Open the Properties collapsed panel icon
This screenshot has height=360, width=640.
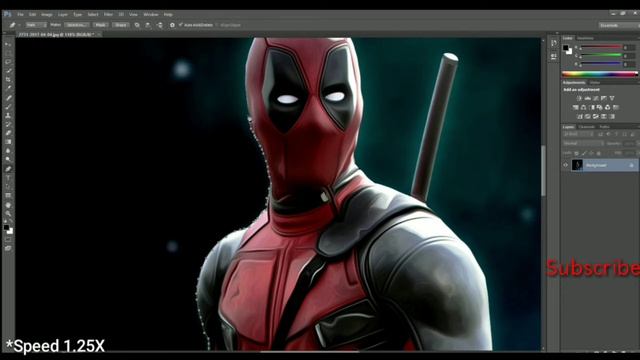554,56
